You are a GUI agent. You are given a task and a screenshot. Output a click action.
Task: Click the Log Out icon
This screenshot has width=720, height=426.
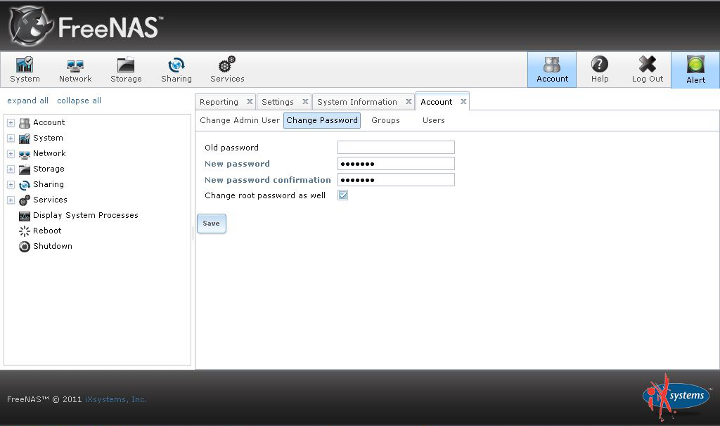[647, 70]
